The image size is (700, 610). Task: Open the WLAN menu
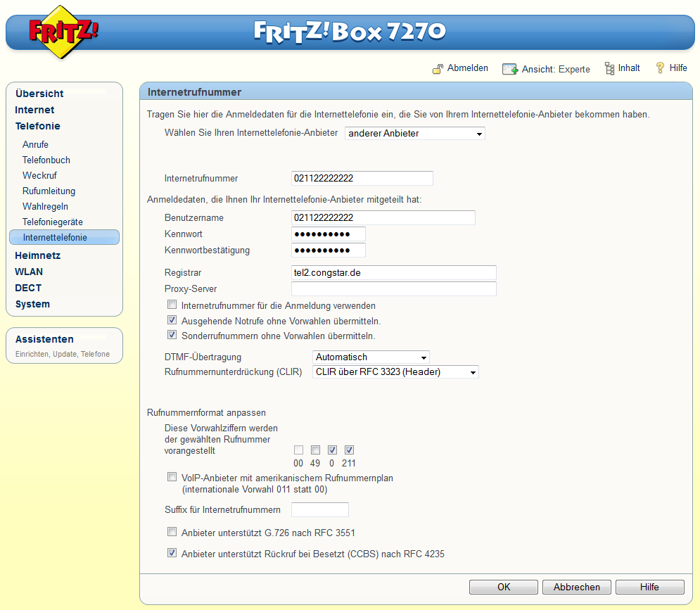(x=29, y=272)
